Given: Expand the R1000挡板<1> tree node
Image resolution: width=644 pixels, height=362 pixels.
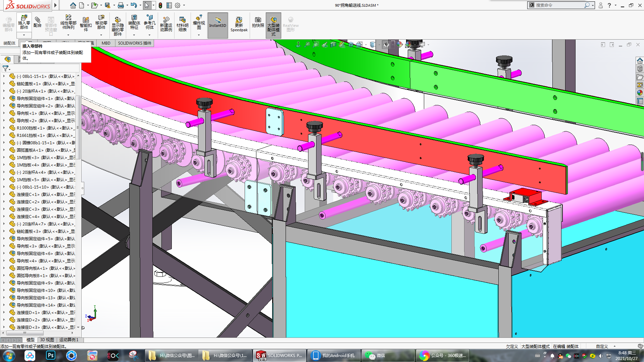Looking at the screenshot, I should click(x=4, y=128).
